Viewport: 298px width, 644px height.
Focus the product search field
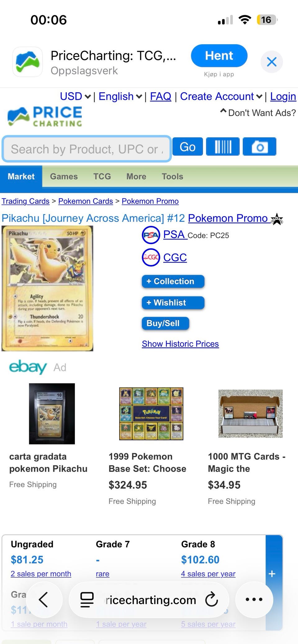point(87,149)
